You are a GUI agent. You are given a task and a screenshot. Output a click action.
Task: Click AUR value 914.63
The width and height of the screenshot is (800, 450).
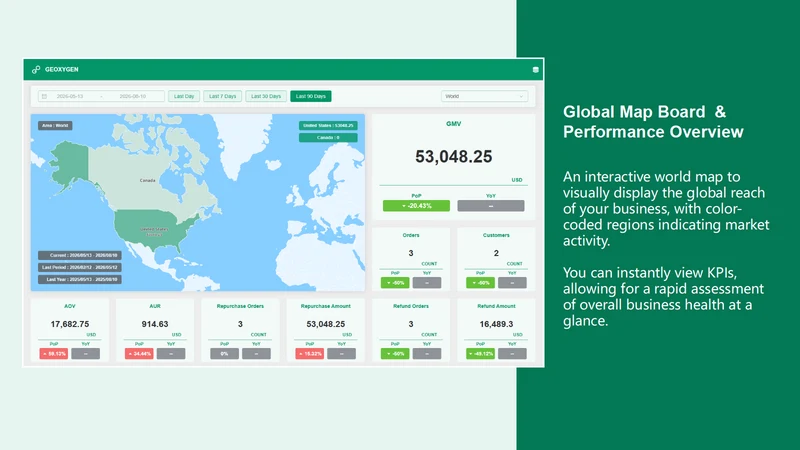[x=155, y=324]
